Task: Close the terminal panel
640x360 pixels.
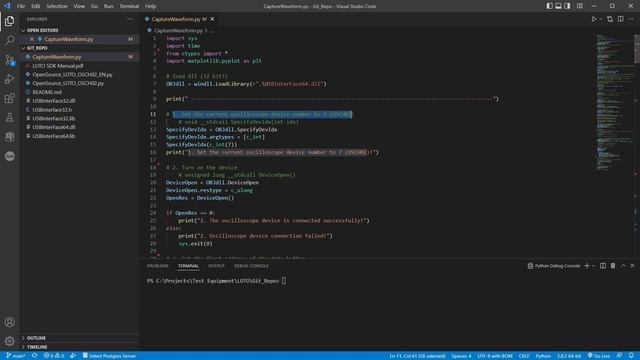Action: [x=632, y=266]
